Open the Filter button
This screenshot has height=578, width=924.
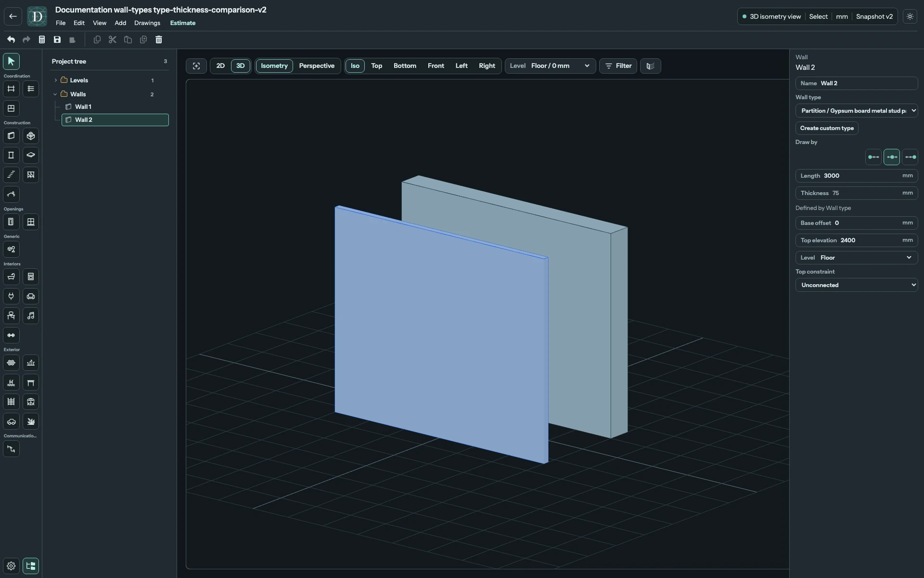pyautogui.click(x=618, y=66)
